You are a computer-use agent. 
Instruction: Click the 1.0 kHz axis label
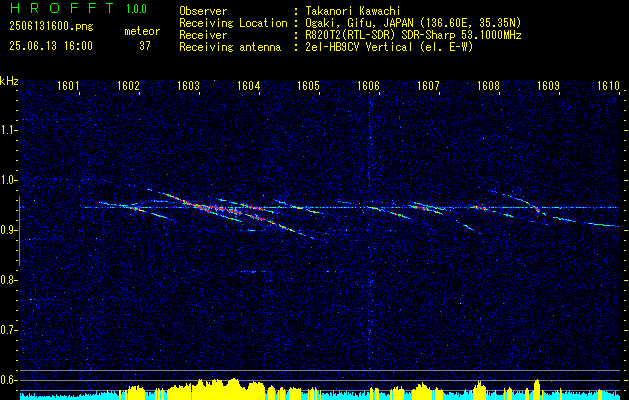(7, 180)
